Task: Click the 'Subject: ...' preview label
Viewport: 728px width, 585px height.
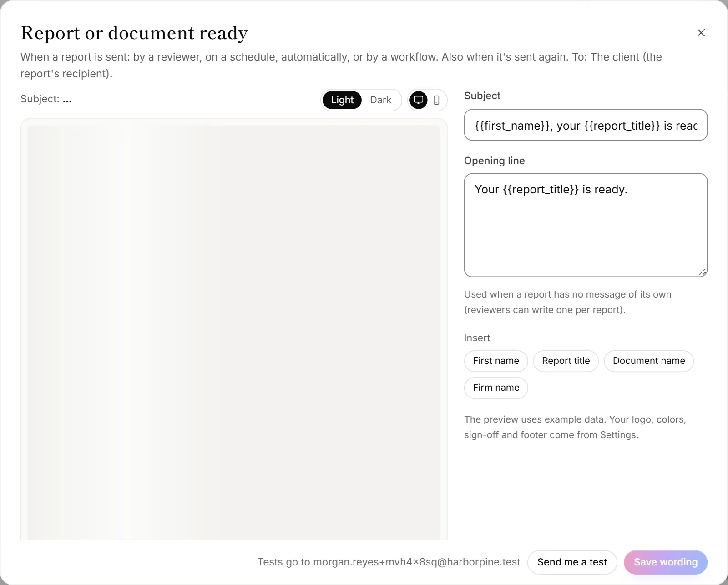Action: coord(46,99)
